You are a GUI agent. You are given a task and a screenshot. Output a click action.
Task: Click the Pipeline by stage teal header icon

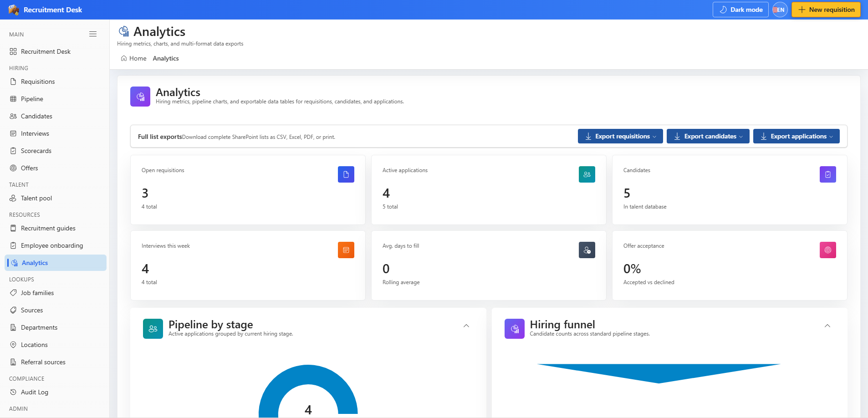click(153, 329)
